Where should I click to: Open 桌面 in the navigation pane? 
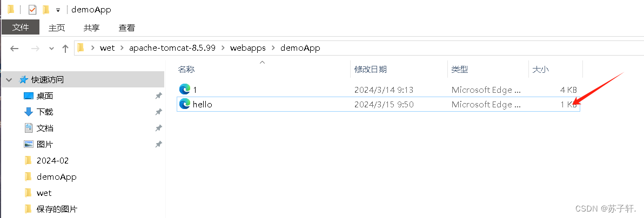(x=45, y=96)
